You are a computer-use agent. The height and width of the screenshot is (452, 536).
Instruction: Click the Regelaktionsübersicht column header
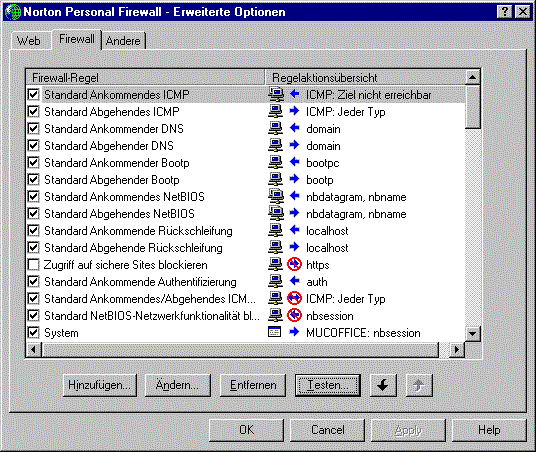[365, 78]
